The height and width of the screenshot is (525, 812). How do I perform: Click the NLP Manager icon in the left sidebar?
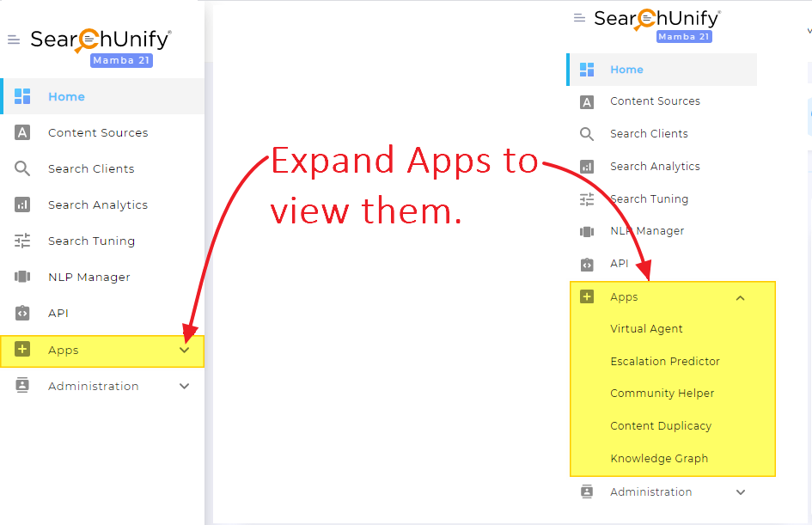(x=22, y=277)
